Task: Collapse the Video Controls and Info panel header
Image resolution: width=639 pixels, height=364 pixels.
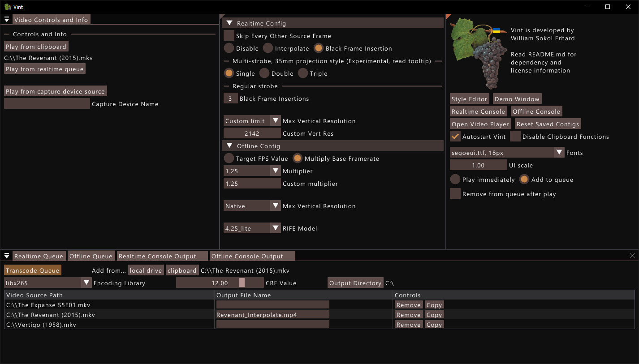Action: [x=6, y=19]
